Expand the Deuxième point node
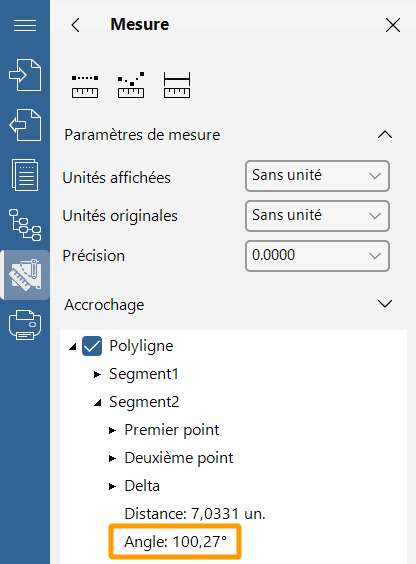 tap(112, 458)
